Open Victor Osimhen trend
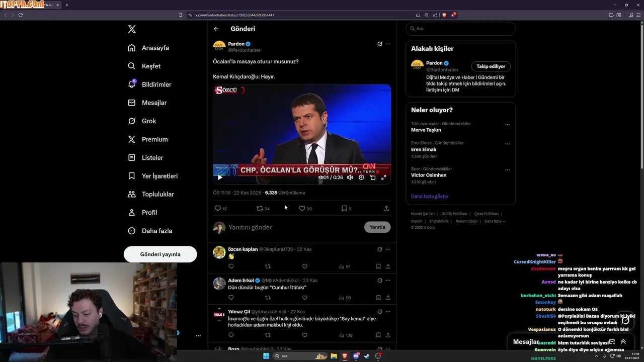This screenshot has height=362, width=644. click(x=429, y=175)
